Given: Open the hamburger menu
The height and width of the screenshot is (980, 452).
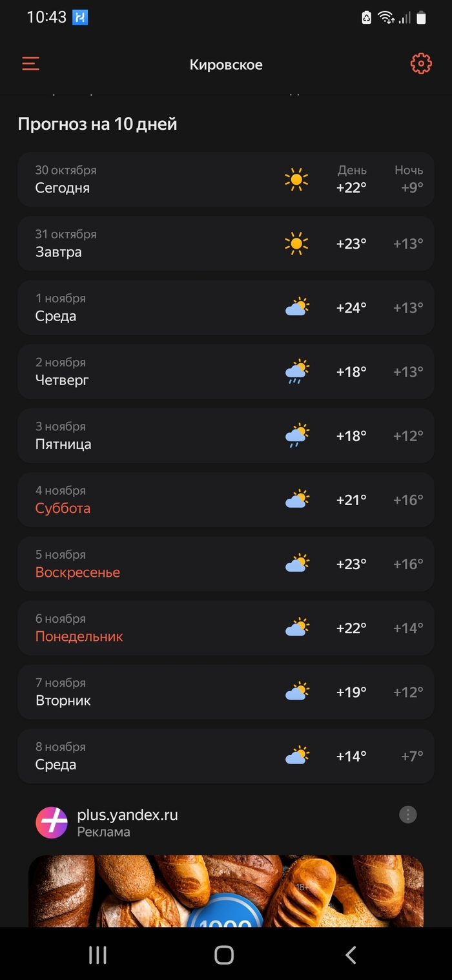Looking at the screenshot, I should 30,63.
